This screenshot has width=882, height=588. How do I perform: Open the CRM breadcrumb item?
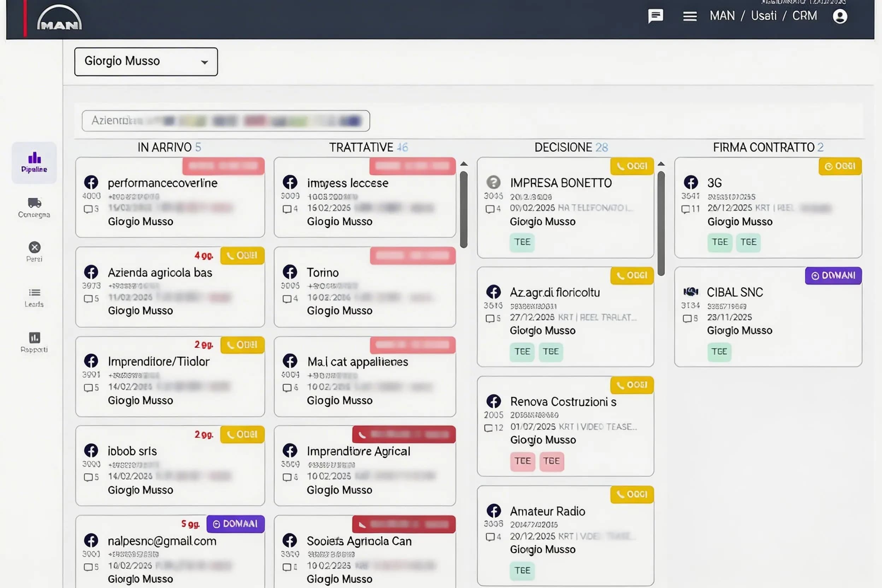click(x=804, y=16)
